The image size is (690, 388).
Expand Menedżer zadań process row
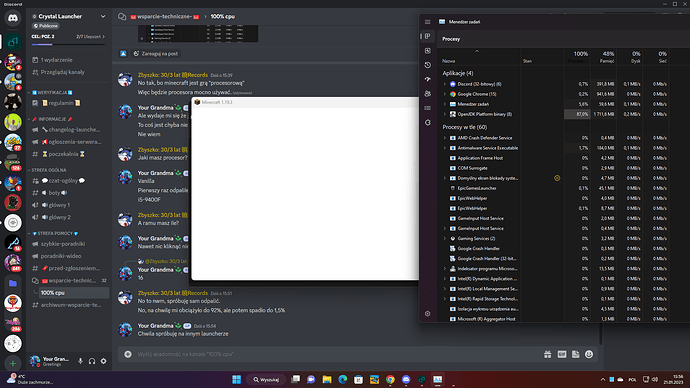coord(444,104)
